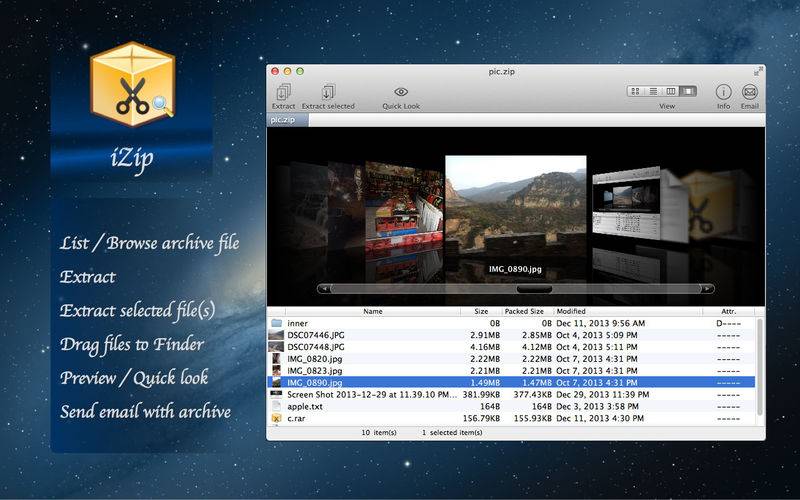
Task: Select the DSC07448.JPG file
Action: tap(511, 347)
